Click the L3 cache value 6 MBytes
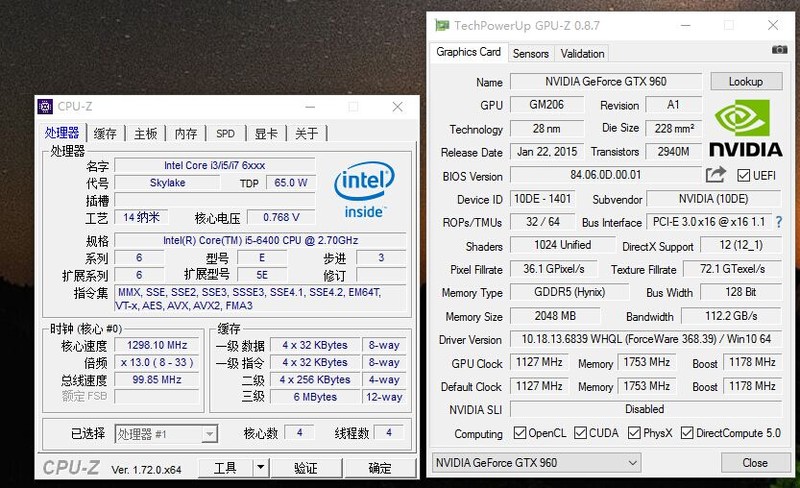800x488 pixels. click(x=315, y=397)
